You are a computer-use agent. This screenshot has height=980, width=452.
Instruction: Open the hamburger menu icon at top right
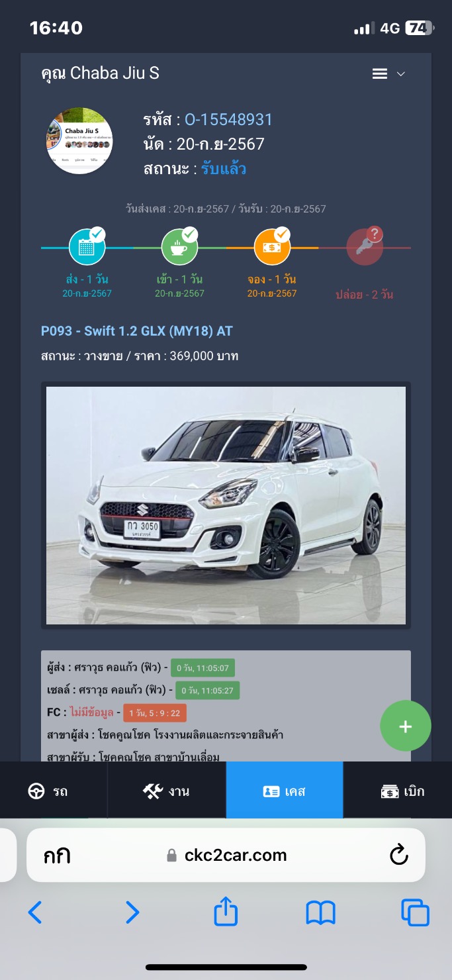(380, 73)
